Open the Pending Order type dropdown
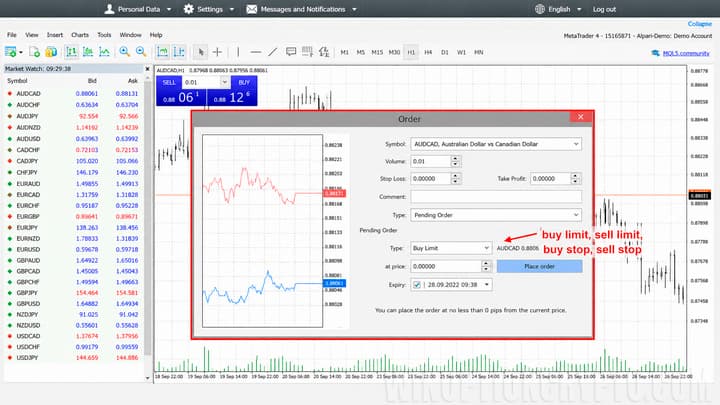 click(496, 215)
